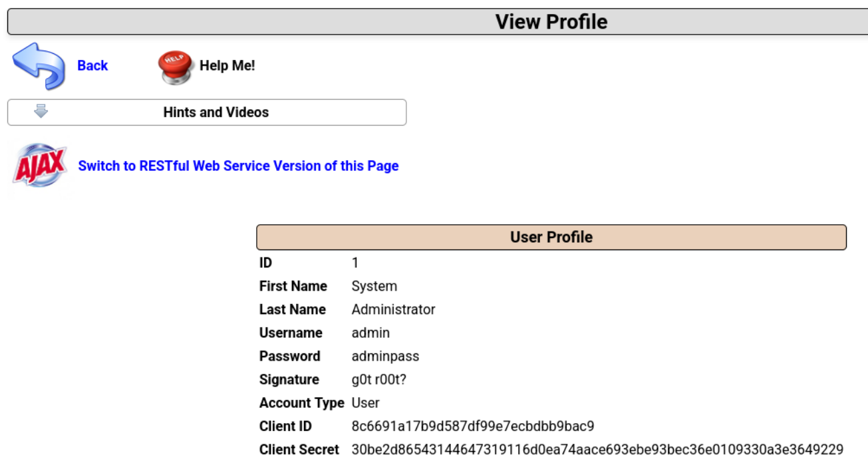Click the Help Me! label

(x=227, y=65)
